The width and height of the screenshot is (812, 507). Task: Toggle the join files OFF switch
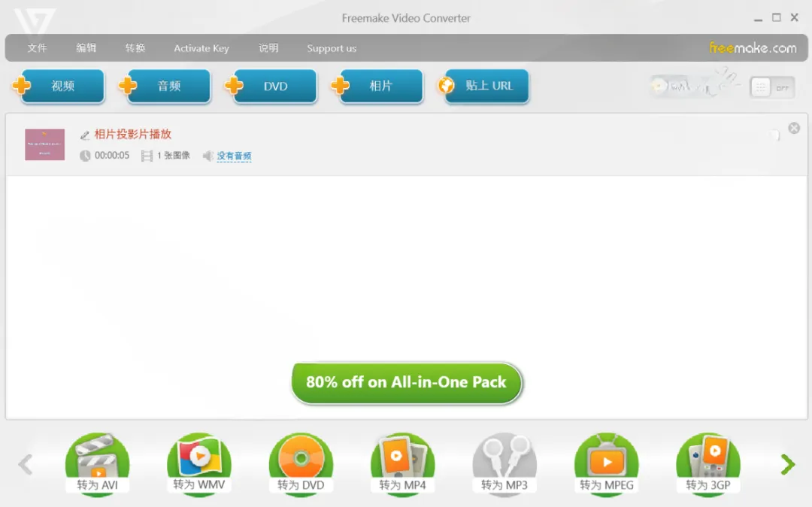(772, 87)
